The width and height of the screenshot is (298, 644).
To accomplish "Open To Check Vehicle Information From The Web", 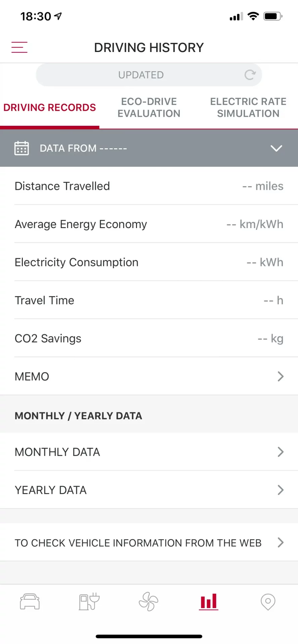I will [149, 543].
